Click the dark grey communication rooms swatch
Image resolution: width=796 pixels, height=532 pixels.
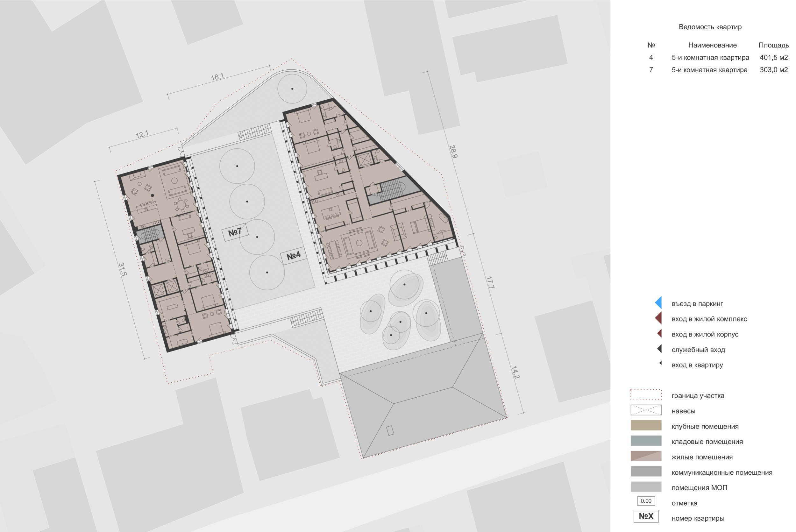646,471
